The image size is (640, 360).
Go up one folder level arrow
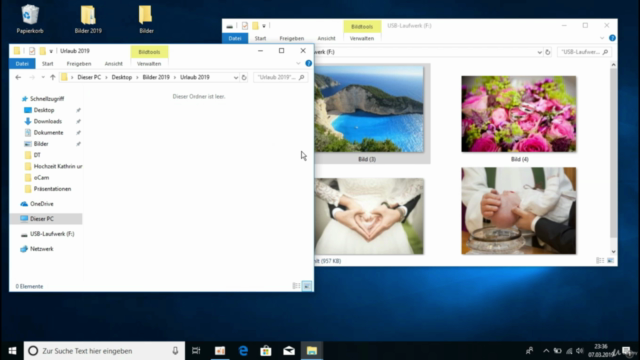[x=53, y=77]
